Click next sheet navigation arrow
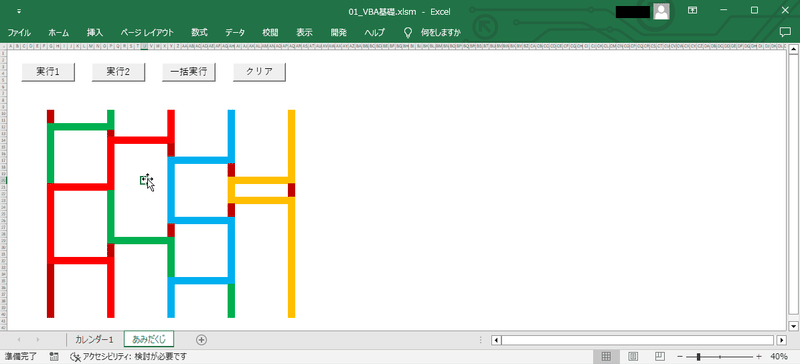The width and height of the screenshot is (800, 364). (x=37, y=339)
